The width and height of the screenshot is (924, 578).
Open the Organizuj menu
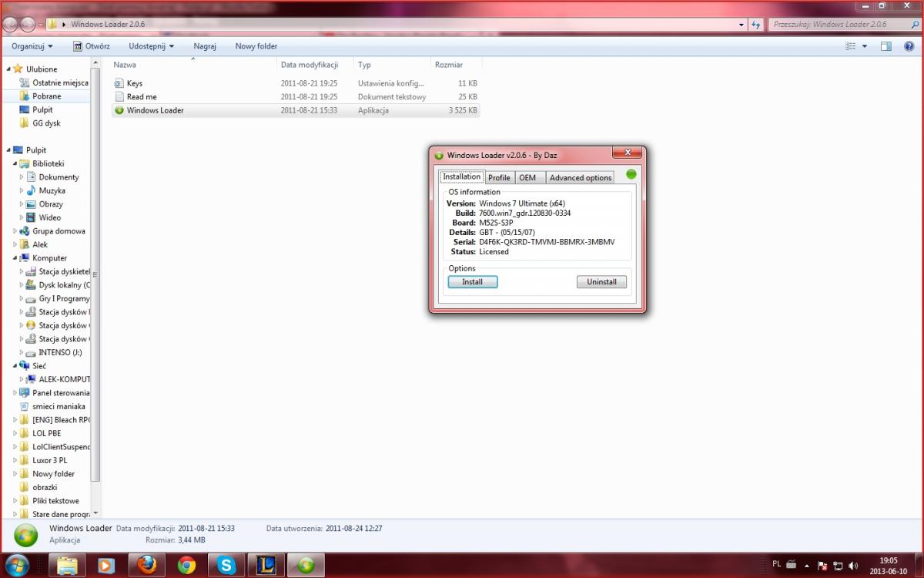[x=32, y=46]
